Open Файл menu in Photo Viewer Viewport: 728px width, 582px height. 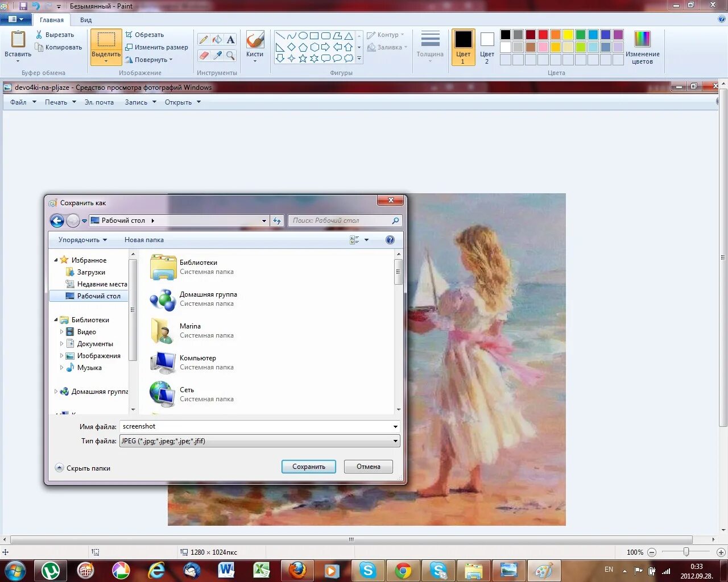[x=23, y=102]
